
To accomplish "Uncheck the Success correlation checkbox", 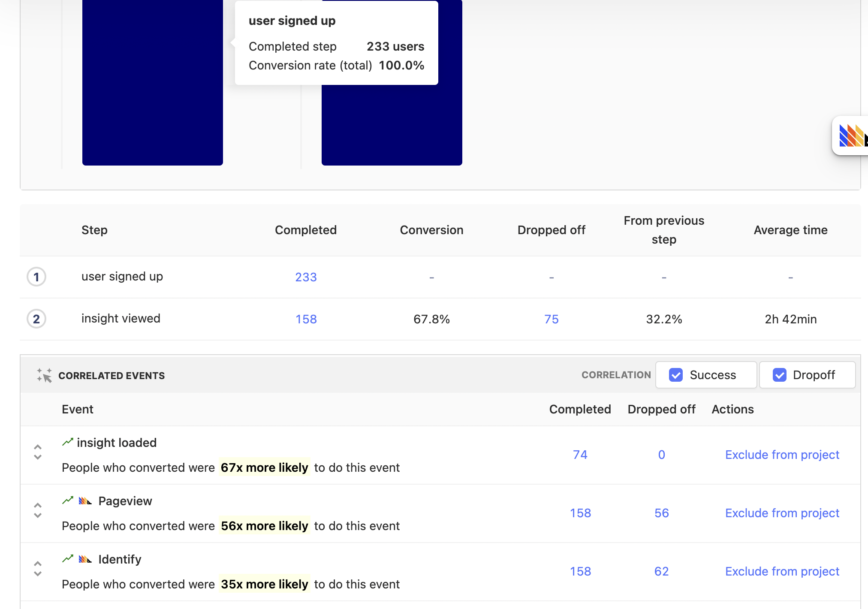I will (x=676, y=375).
